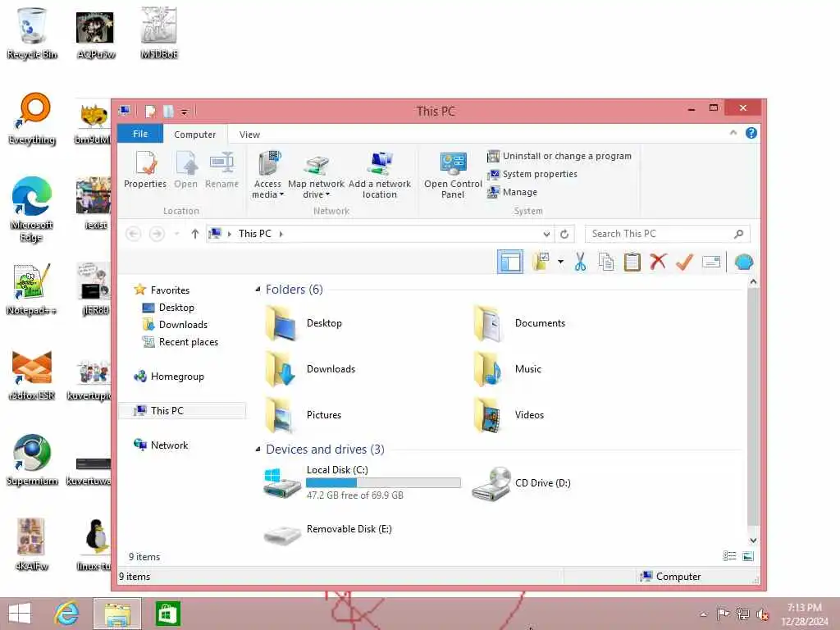Go up one level with up arrow

coord(195,234)
